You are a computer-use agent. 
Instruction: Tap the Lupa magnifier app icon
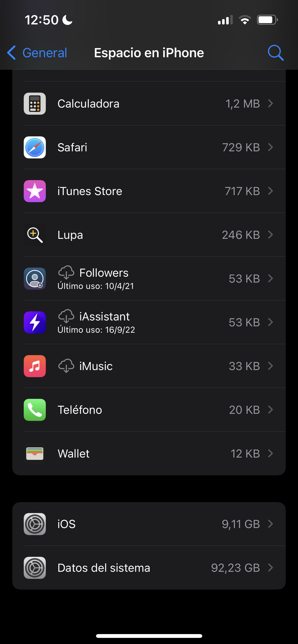click(35, 235)
